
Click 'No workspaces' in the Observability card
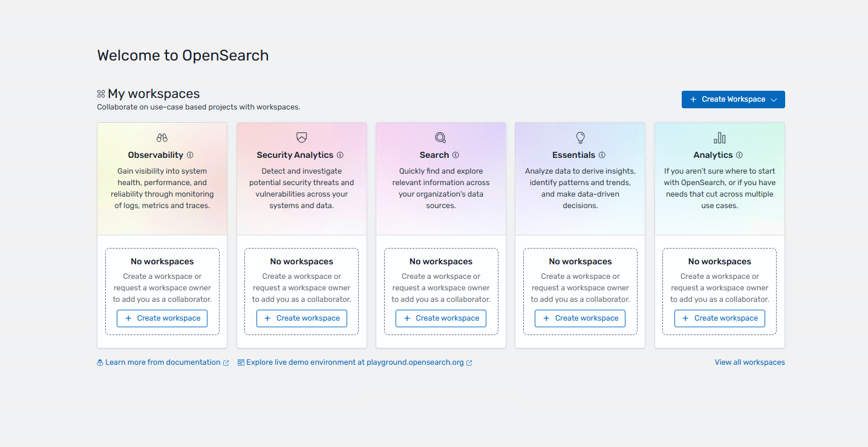coord(162,261)
